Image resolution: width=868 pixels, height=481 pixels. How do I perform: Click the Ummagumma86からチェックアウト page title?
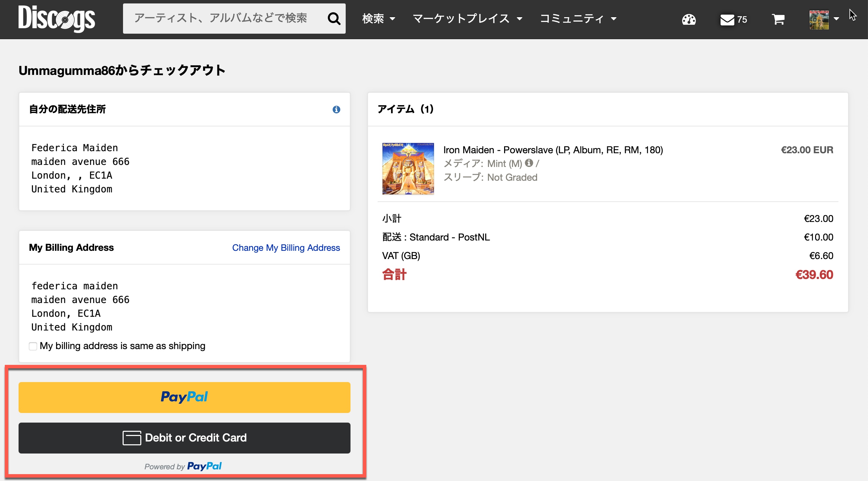122,70
